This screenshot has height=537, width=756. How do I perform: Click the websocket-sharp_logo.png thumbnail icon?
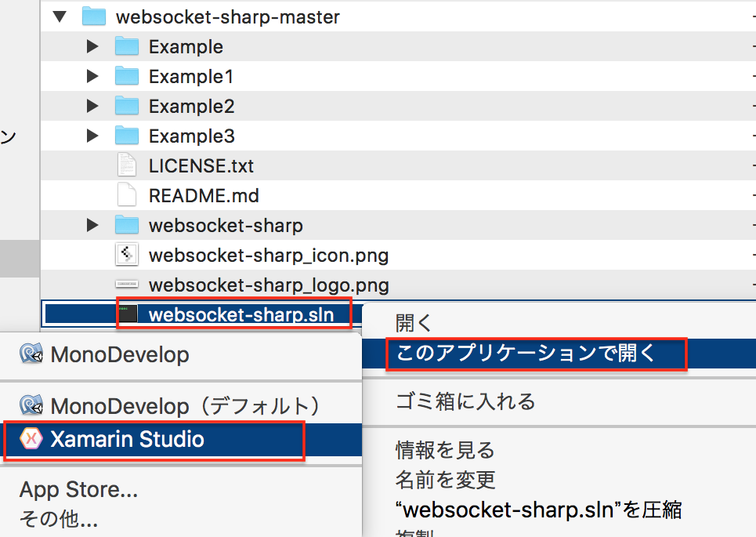tap(127, 285)
